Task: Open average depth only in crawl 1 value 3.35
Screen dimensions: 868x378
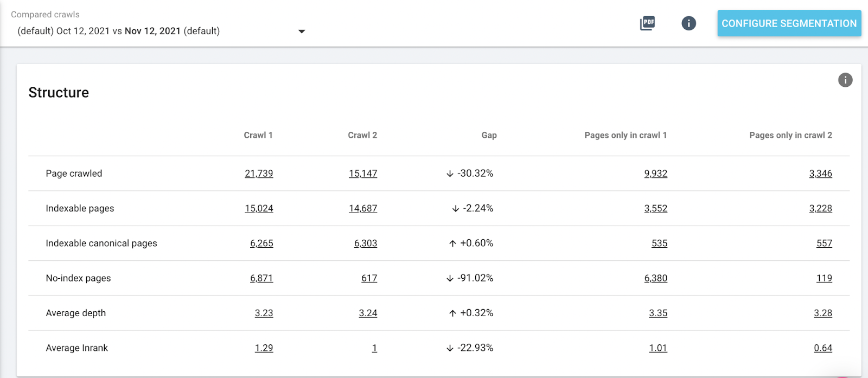Action: [x=658, y=313]
